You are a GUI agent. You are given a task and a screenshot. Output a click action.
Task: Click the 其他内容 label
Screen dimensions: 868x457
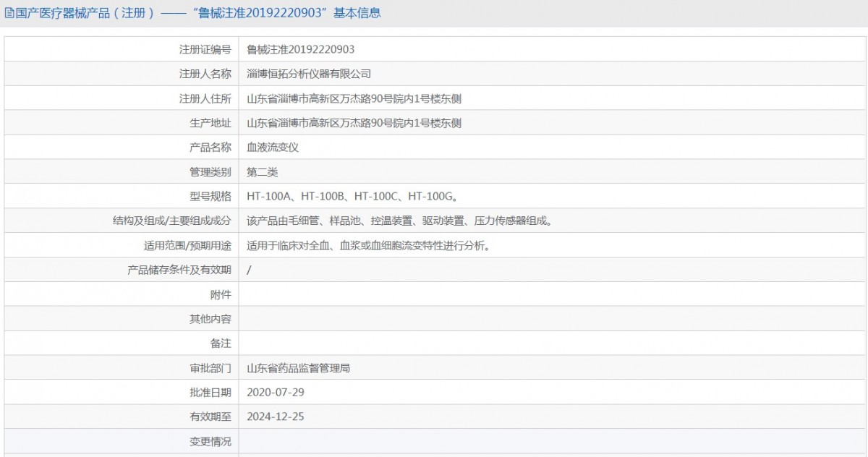click(x=210, y=319)
